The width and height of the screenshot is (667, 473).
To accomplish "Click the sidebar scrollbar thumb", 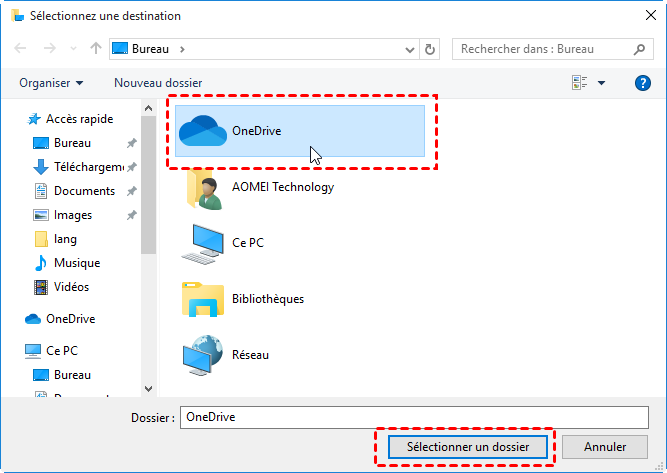I will tap(148, 185).
